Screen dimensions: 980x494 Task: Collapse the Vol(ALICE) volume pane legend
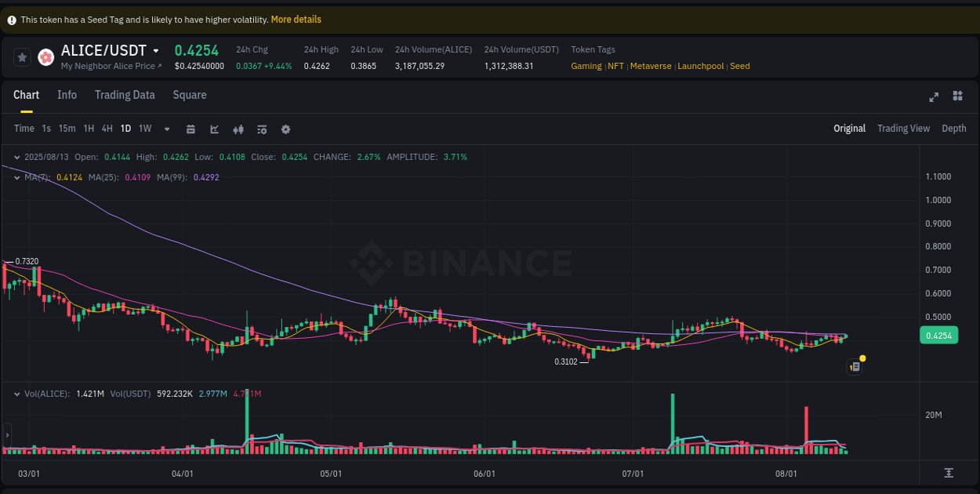[x=16, y=394]
